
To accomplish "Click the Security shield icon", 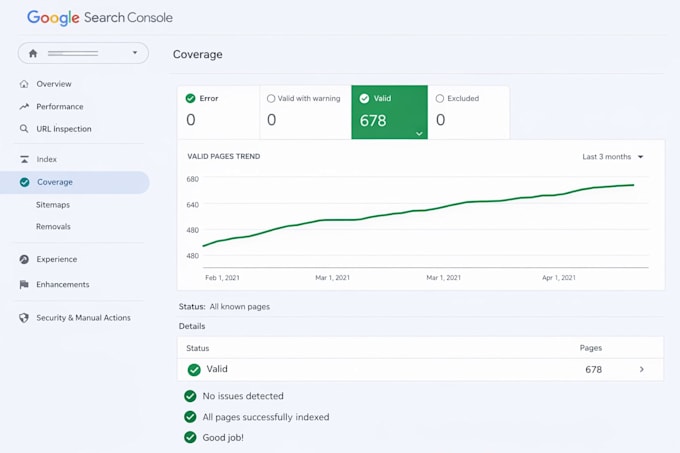I will pos(24,318).
